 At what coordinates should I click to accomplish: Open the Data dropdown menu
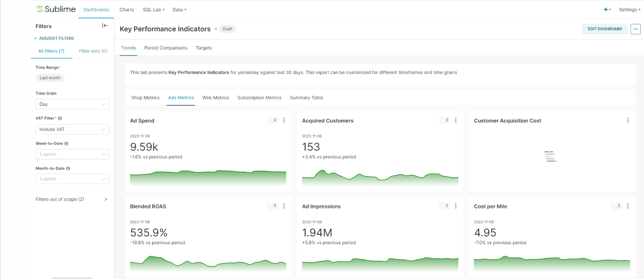[179, 10]
